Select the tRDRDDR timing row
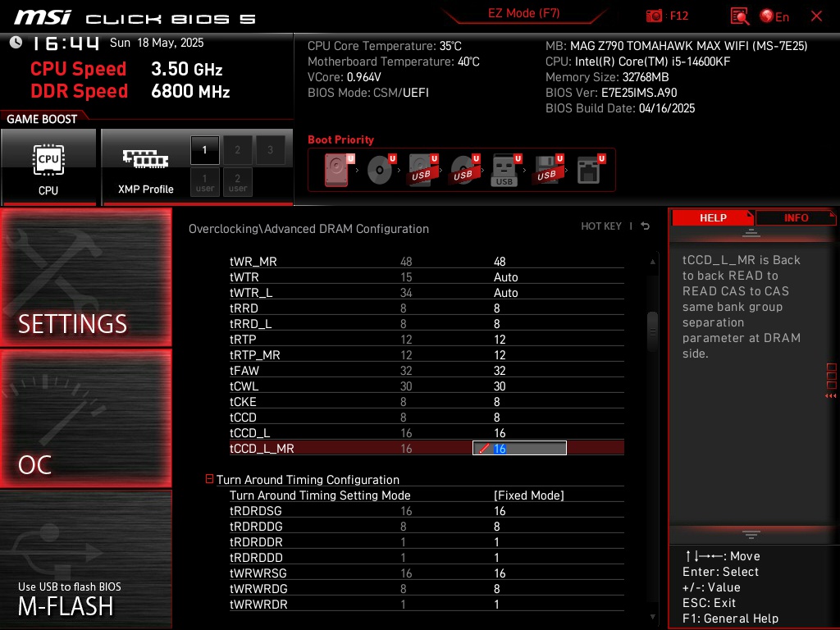 pos(427,541)
